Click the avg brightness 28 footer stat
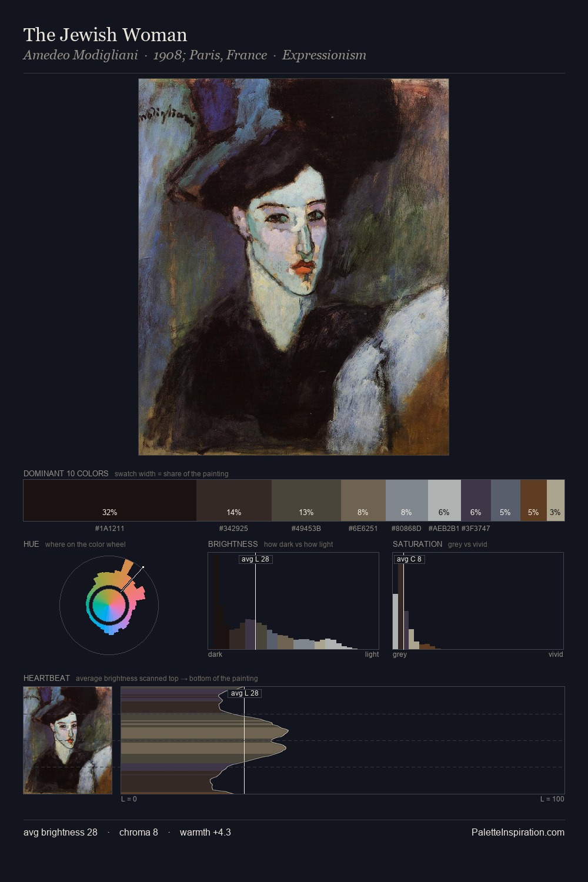The height and width of the screenshot is (882, 588). point(61,832)
